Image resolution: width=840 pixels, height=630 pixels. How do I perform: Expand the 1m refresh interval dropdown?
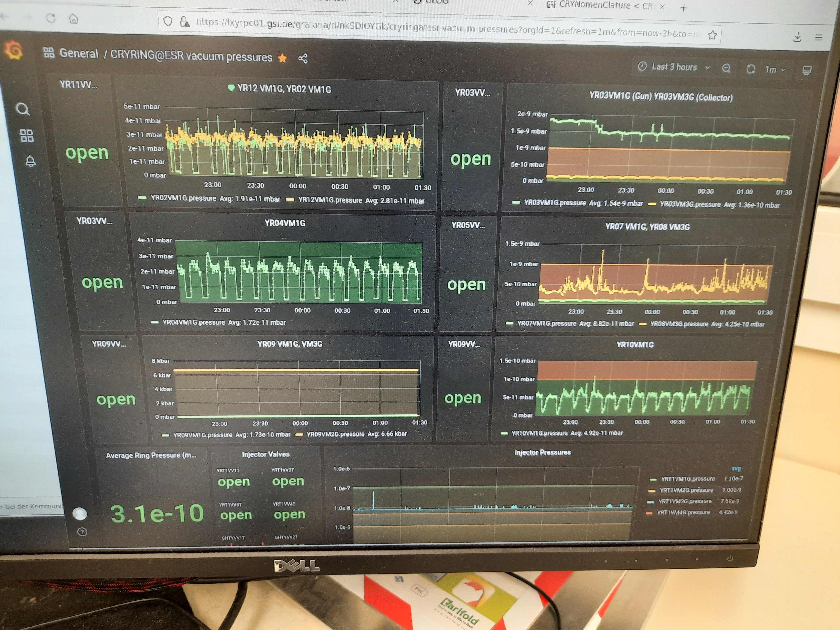click(775, 70)
